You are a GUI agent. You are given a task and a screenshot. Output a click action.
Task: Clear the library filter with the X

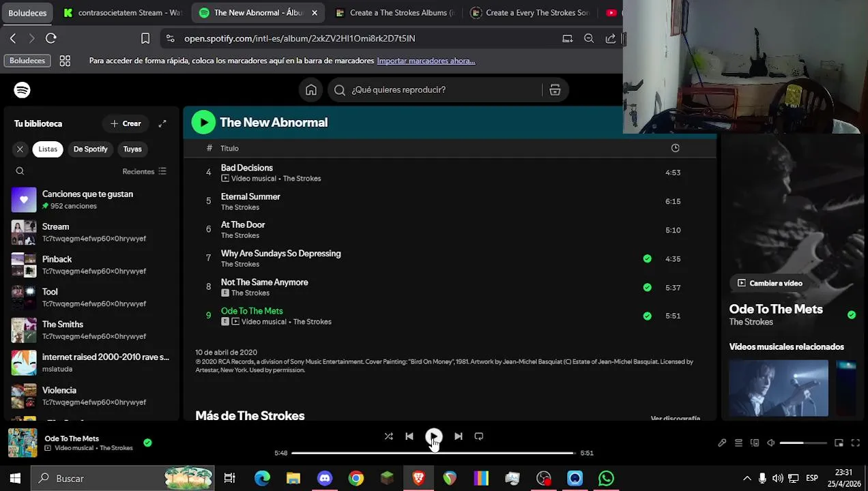click(20, 149)
